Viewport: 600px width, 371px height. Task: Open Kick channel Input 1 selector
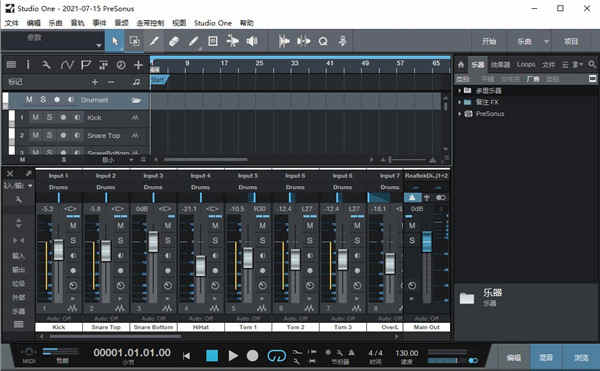[59, 176]
